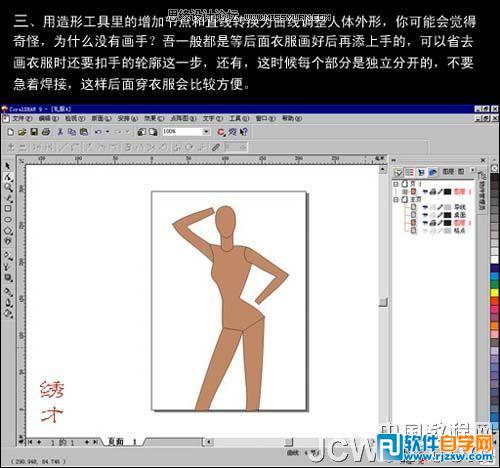Pick the green swatch on the color palette
The image size is (500, 468).
click(x=495, y=285)
